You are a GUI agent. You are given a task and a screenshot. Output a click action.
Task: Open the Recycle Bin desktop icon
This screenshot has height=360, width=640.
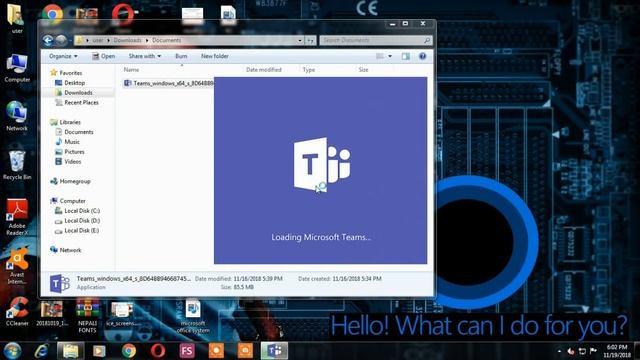pyautogui.click(x=17, y=165)
